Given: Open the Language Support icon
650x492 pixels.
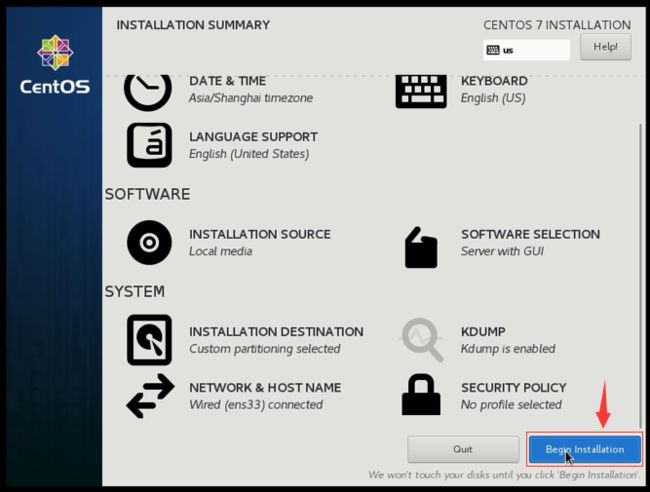Looking at the screenshot, I should (x=149, y=145).
